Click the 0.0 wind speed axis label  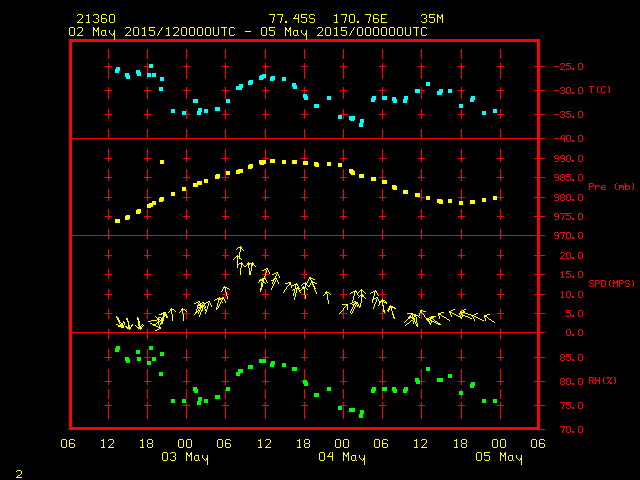coord(575,333)
